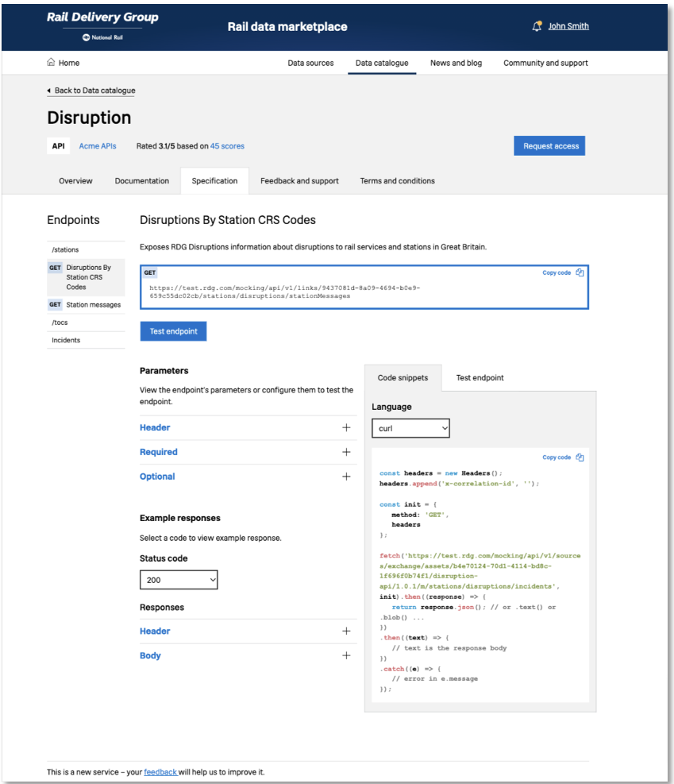Expand the Responses Header section
This screenshot has width=674, height=784.
click(346, 631)
